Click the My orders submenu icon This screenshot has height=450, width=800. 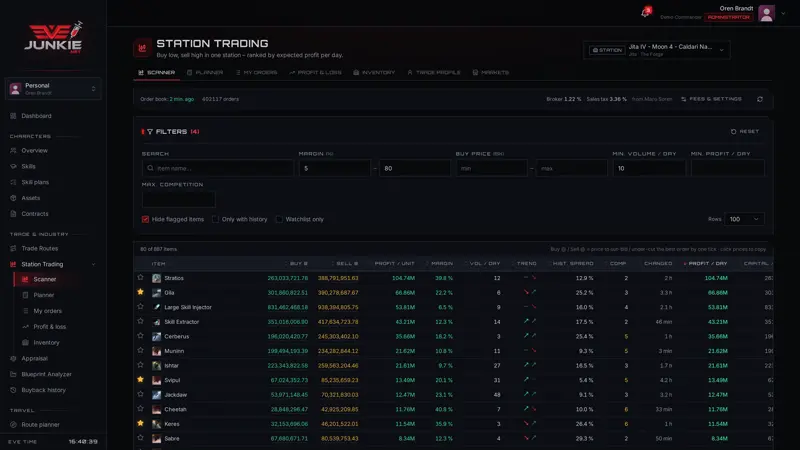click(25, 311)
